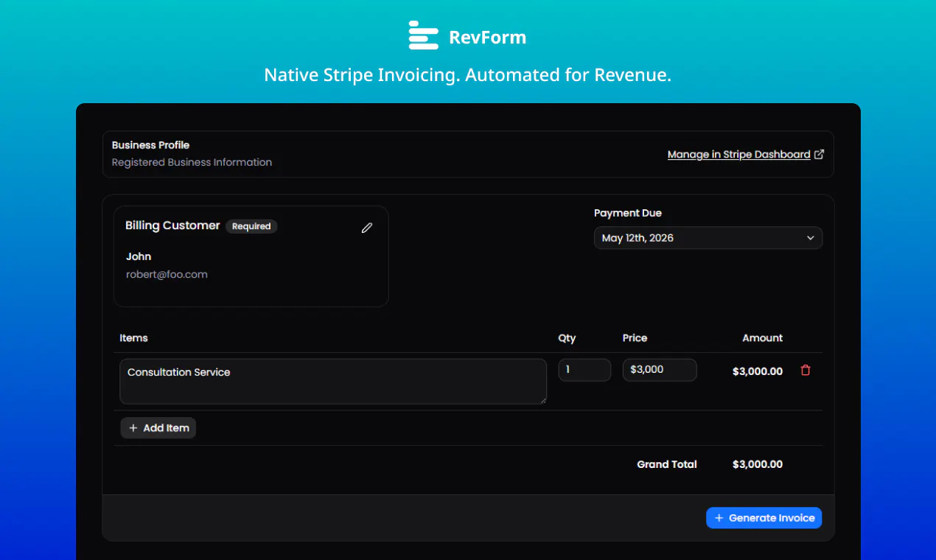Click the Add Item button
The width and height of the screenshot is (936, 560).
point(158,428)
